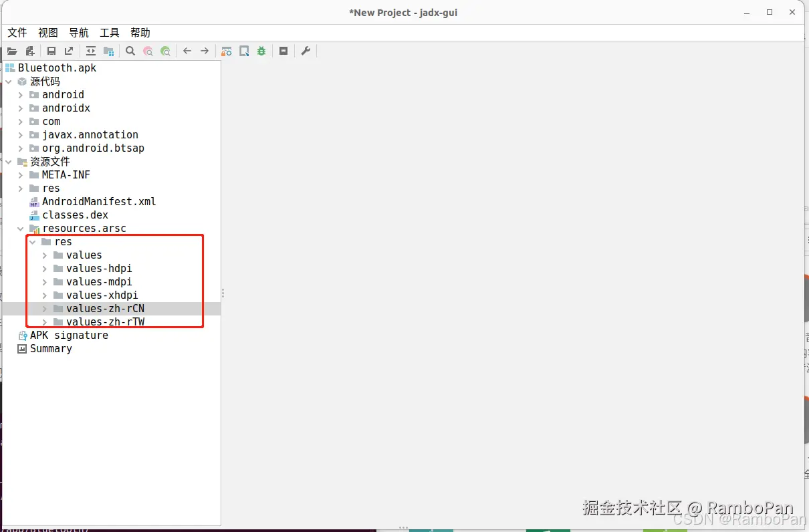Click the export project toolbar icon
The width and height of the screenshot is (809, 532).
click(69, 51)
